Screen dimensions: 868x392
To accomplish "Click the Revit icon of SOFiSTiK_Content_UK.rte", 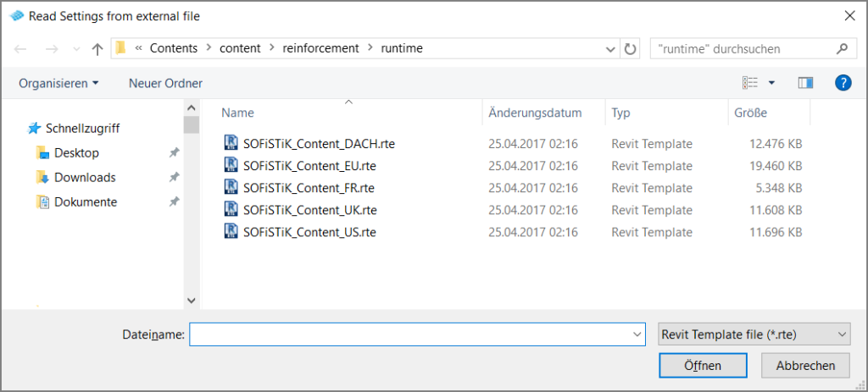I will pyautogui.click(x=231, y=209).
